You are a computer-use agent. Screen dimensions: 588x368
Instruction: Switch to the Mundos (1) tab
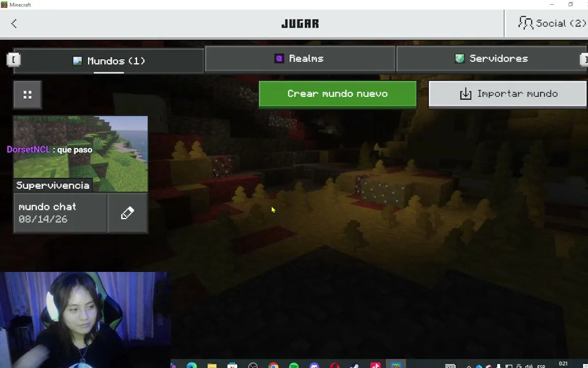pos(109,61)
